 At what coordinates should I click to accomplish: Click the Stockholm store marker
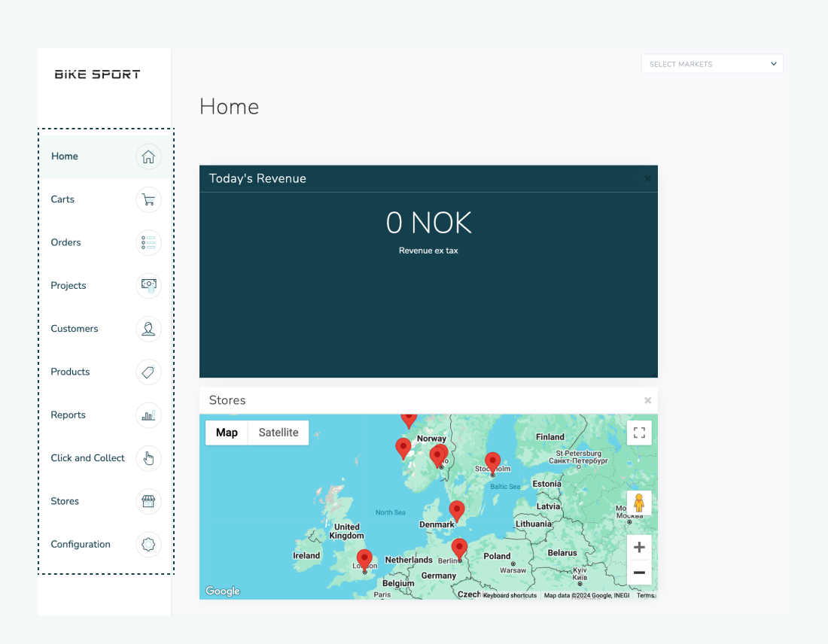[x=493, y=460]
